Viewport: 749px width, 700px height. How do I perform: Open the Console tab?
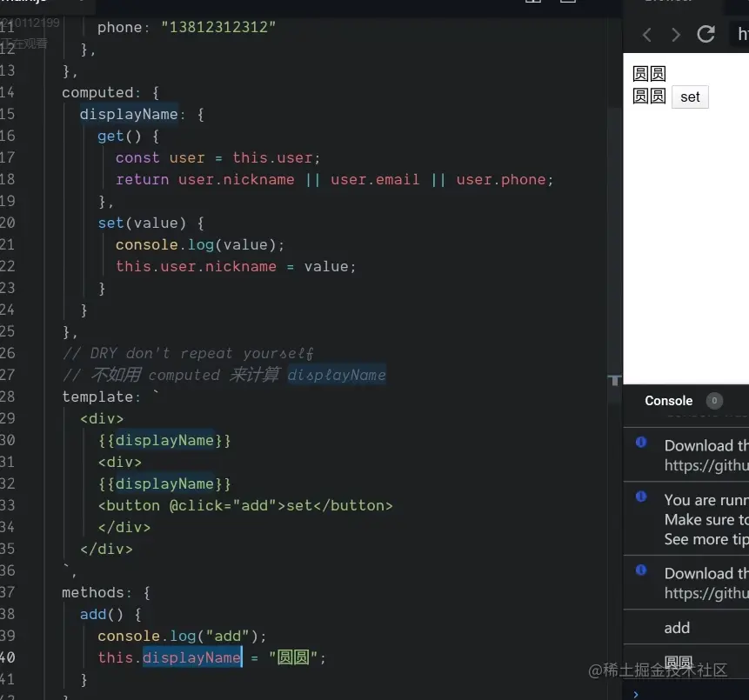coord(668,401)
